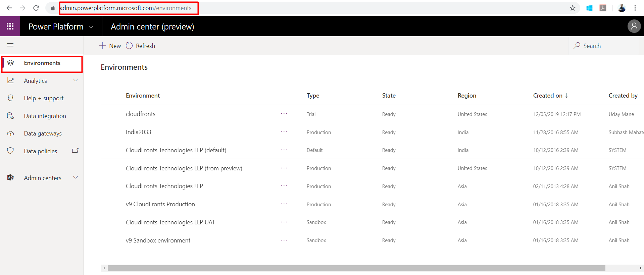Click the Admin center (preview) title
This screenshot has width=644, height=275.
(x=152, y=26)
